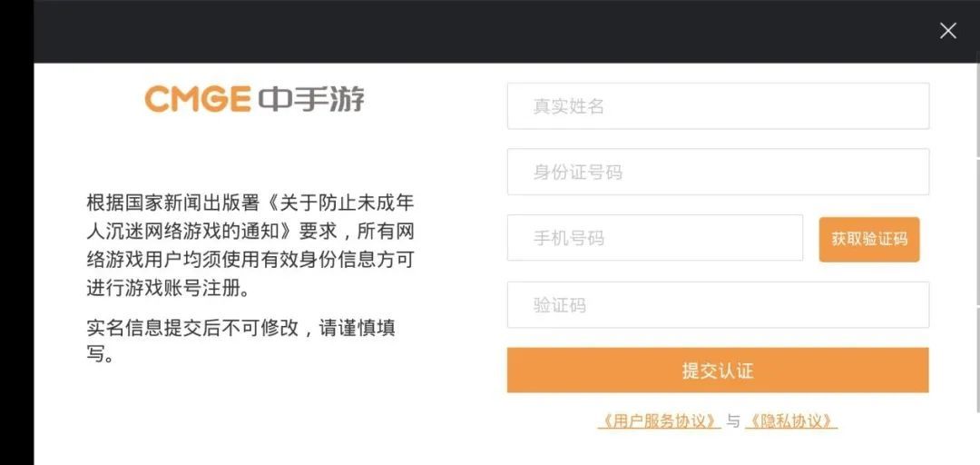
Task: Click the orange CMGE logo letters
Action: 197,99
